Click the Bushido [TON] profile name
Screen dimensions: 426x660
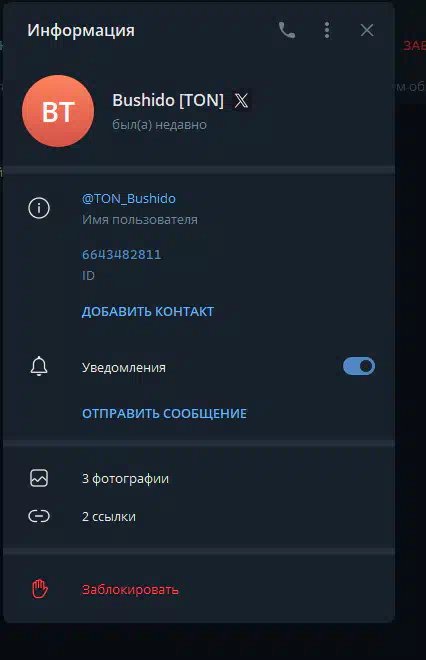pyautogui.click(x=168, y=101)
